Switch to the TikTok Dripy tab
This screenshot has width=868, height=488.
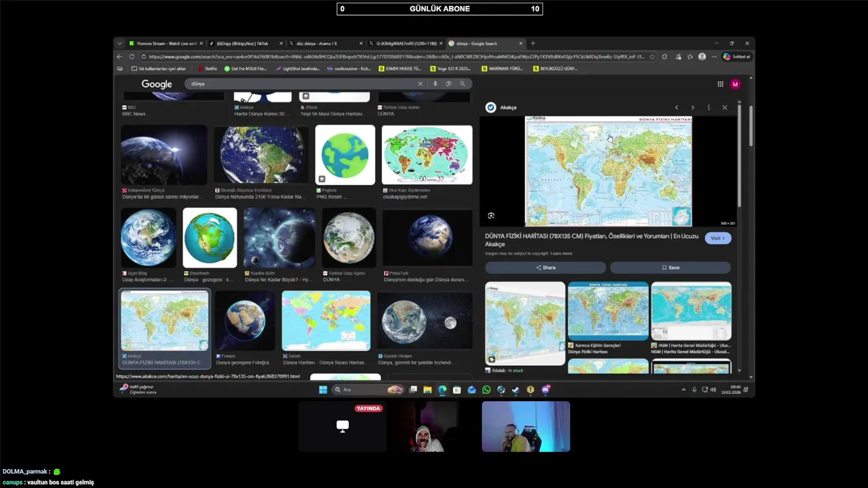pos(245,43)
